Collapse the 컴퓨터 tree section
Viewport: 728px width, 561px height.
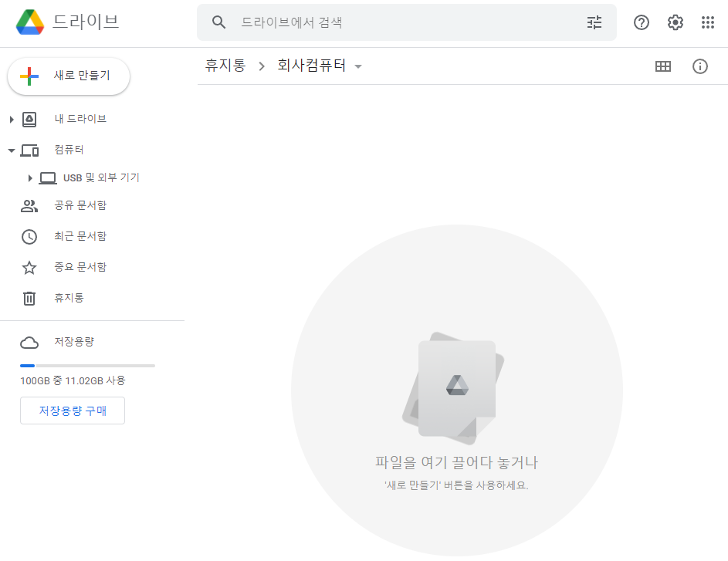coord(12,150)
